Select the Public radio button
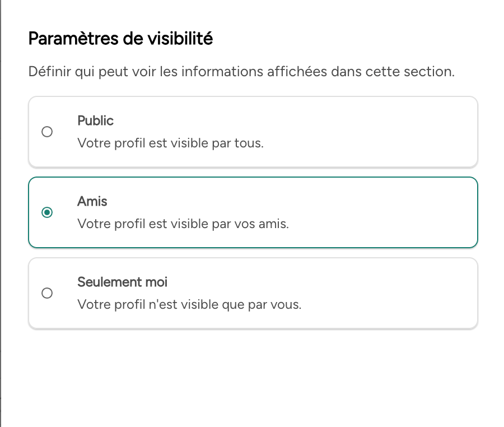 (48, 132)
